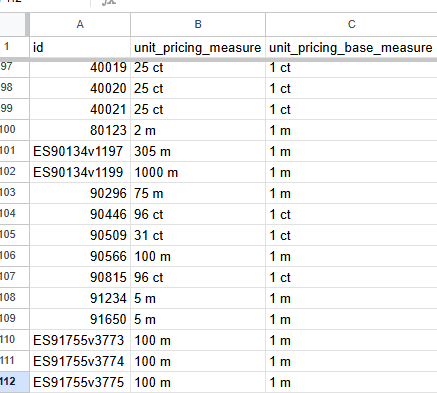This screenshot has width=437, height=393.
Task: Click cell ES91755v3774
Action: [x=80, y=361]
